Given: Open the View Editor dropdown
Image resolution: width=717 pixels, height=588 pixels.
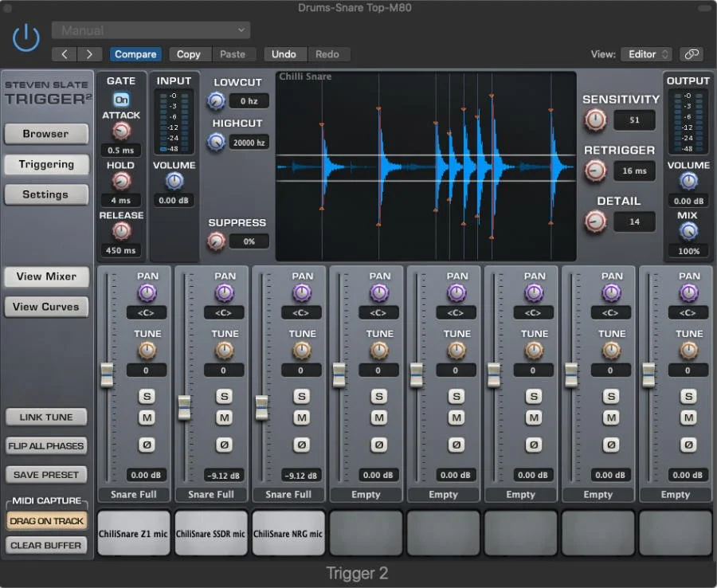Looking at the screenshot, I should coord(646,54).
